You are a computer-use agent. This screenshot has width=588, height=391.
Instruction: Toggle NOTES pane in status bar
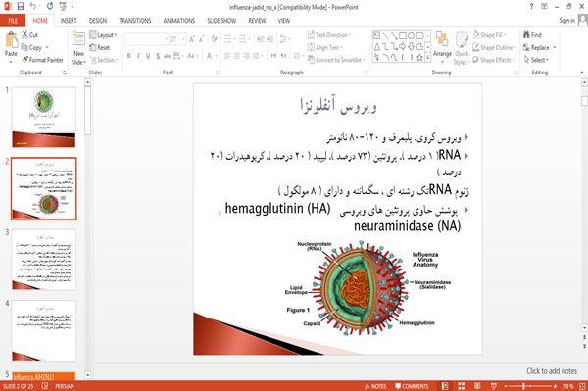click(x=375, y=386)
